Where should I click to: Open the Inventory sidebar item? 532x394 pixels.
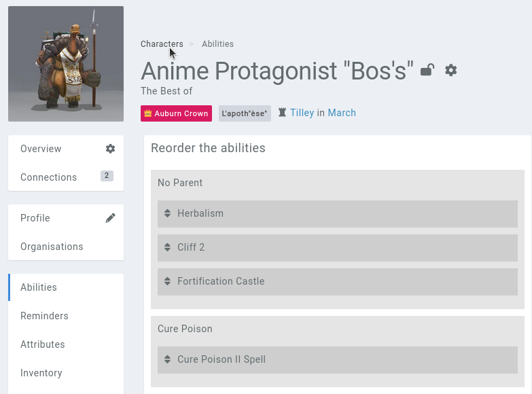(x=41, y=373)
